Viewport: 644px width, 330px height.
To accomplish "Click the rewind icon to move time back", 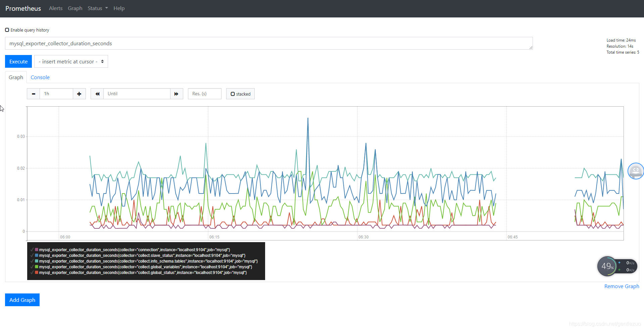I will click(x=97, y=94).
